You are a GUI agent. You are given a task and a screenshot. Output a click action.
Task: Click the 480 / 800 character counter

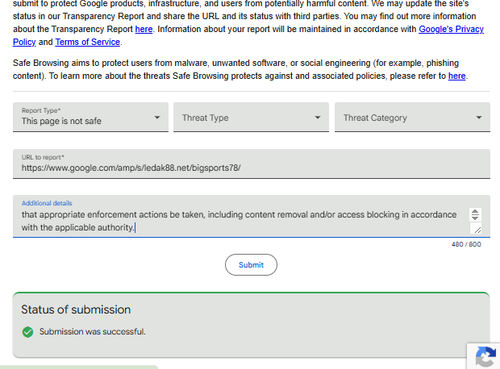point(466,245)
